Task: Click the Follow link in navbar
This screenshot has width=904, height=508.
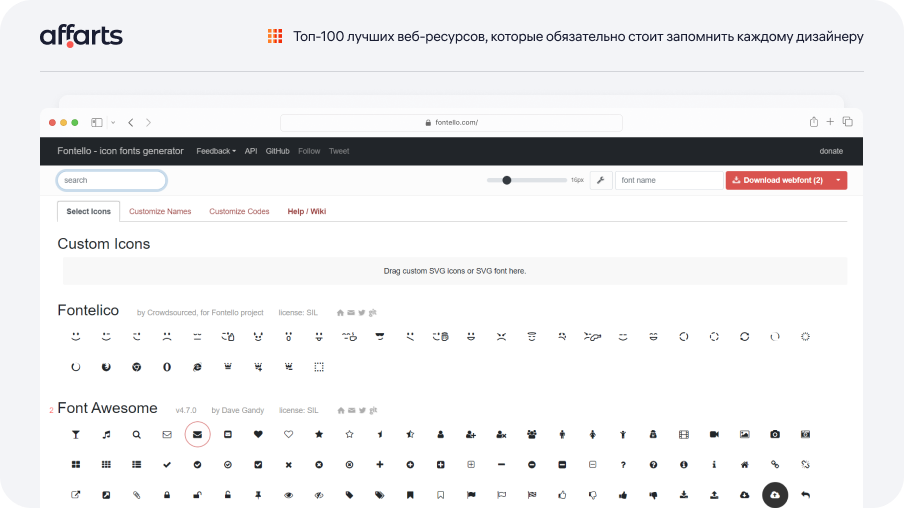Action: click(x=309, y=151)
